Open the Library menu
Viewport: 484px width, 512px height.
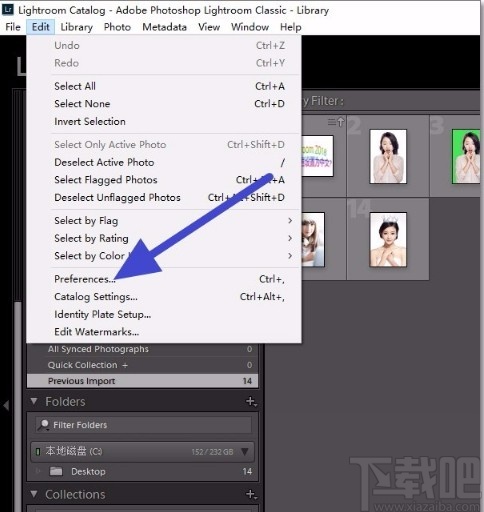click(77, 27)
